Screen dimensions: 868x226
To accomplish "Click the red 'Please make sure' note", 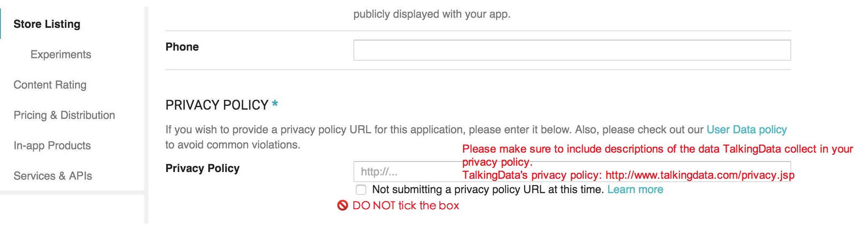I will (657, 149).
